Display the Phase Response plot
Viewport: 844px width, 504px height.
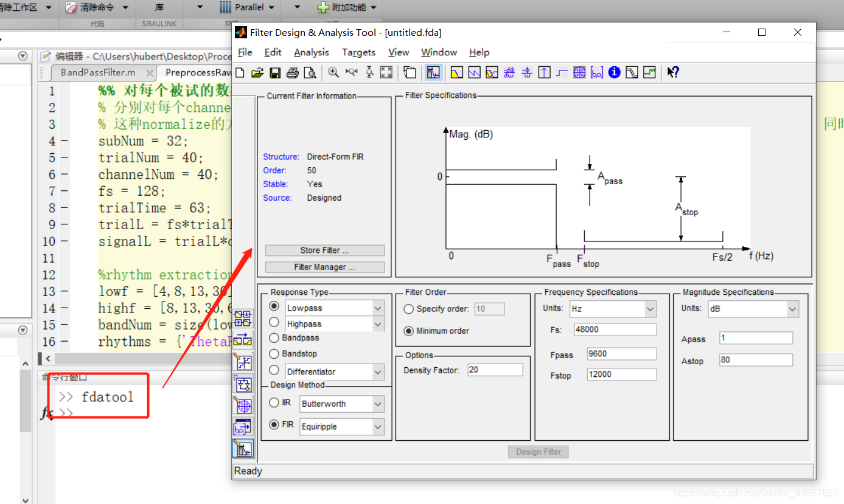point(475,72)
